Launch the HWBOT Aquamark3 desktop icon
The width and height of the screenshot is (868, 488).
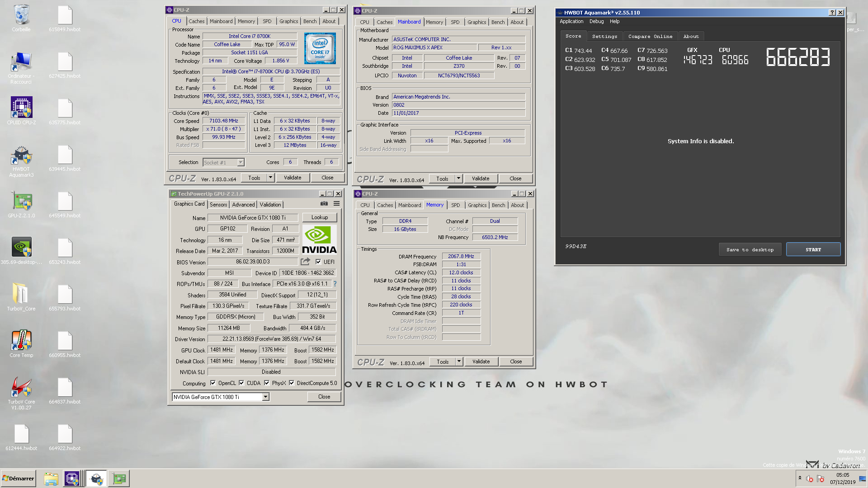tap(21, 161)
